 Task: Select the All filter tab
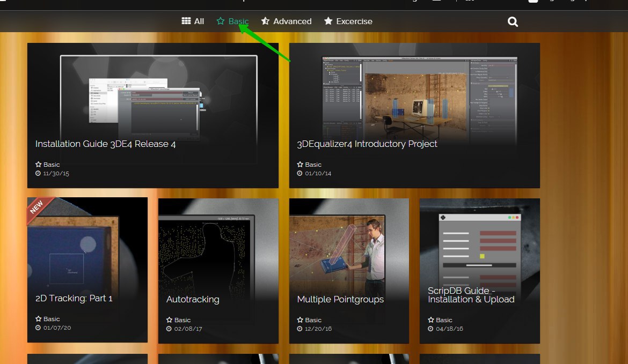[193, 21]
